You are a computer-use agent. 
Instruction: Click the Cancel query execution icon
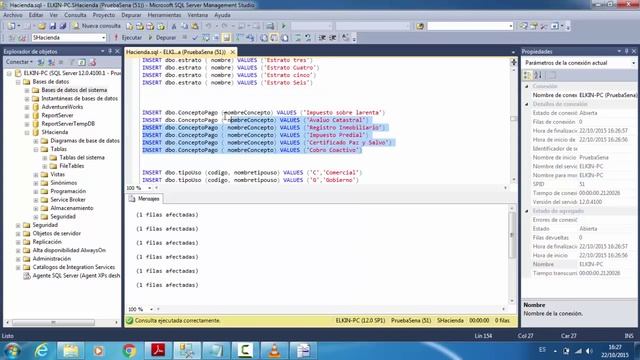184,38
